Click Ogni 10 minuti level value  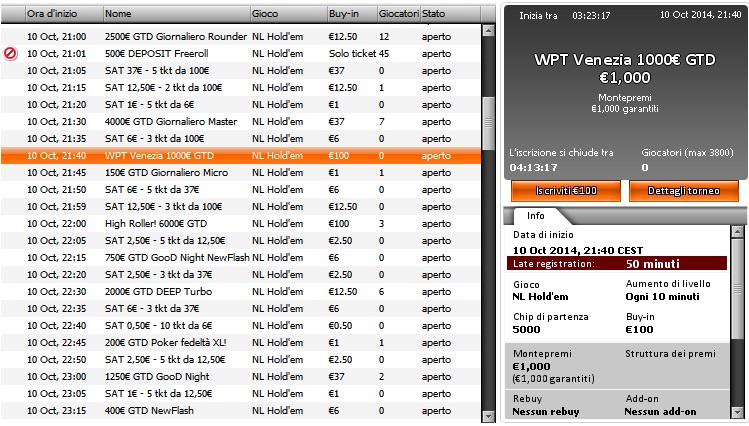(x=662, y=297)
